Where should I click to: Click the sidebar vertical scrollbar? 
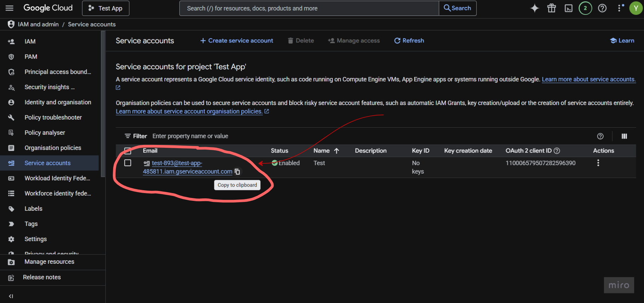tap(103, 104)
